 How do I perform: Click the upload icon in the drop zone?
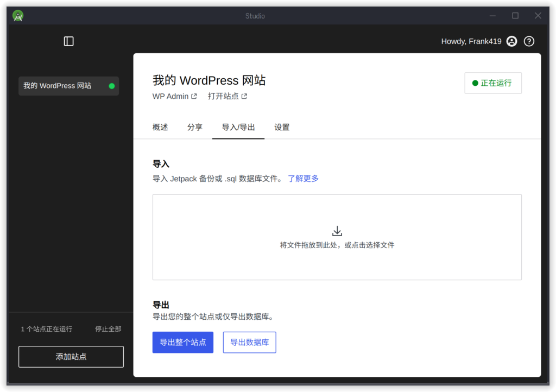337,230
